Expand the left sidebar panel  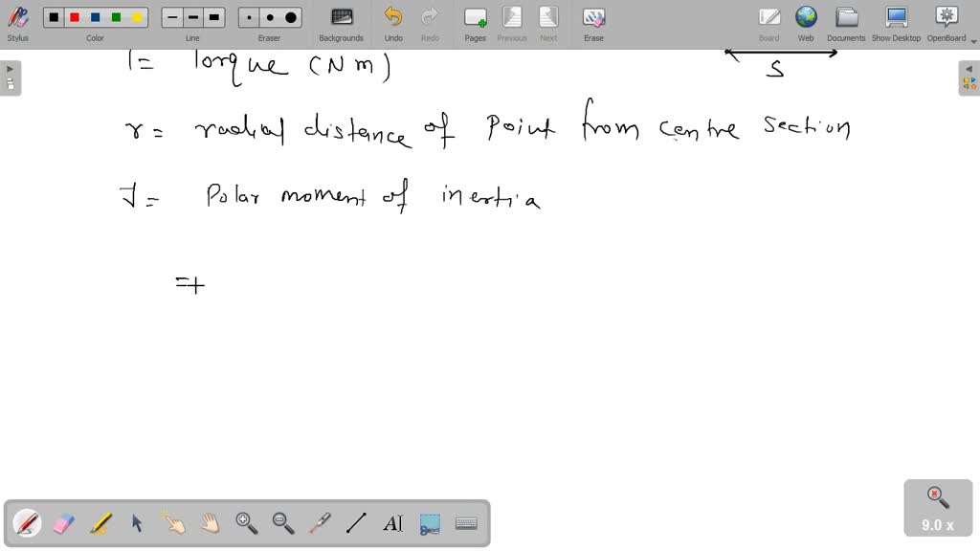(x=9, y=68)
